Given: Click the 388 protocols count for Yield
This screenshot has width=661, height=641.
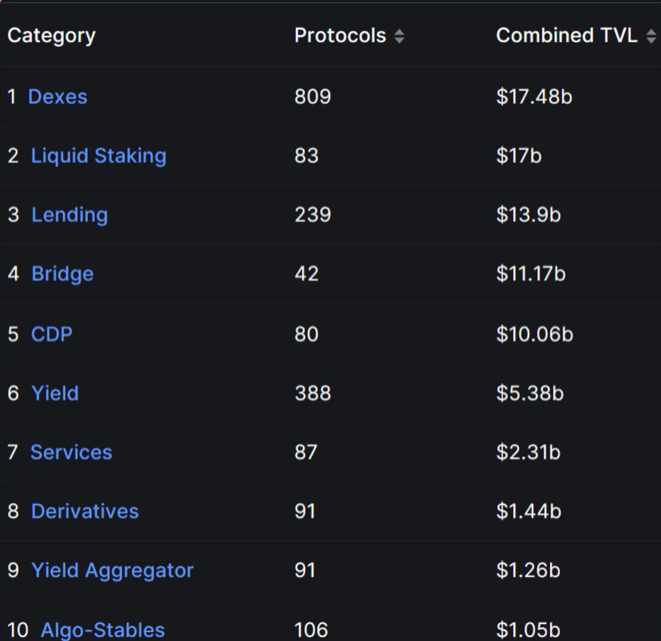Looking at the screenshot, I should click(x=312, y=393).
